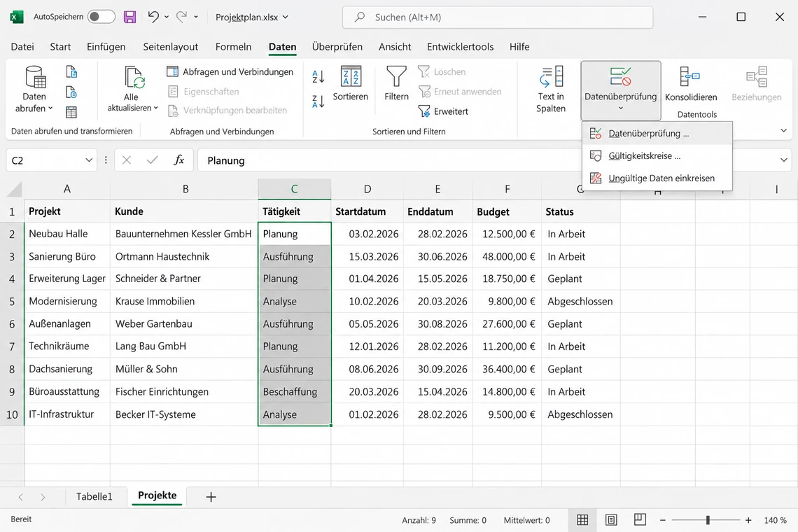This screenshot has width=798, height=532.
Task: Open the Formeln tab
Action: coord(233,47)
